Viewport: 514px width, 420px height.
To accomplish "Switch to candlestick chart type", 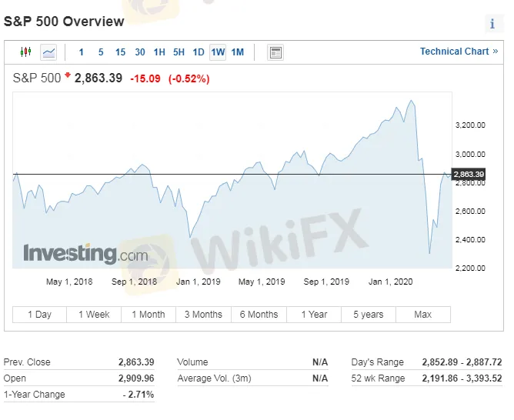I will [26, 52].
